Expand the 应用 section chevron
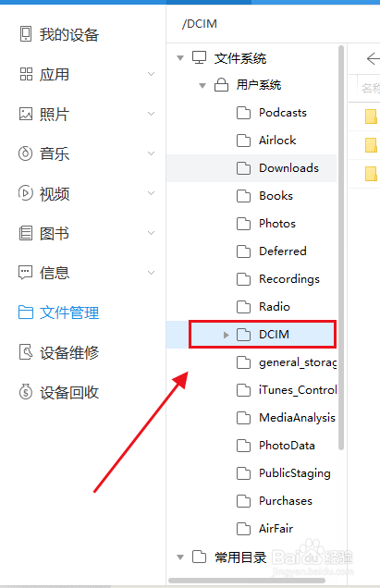 [152, 74]
